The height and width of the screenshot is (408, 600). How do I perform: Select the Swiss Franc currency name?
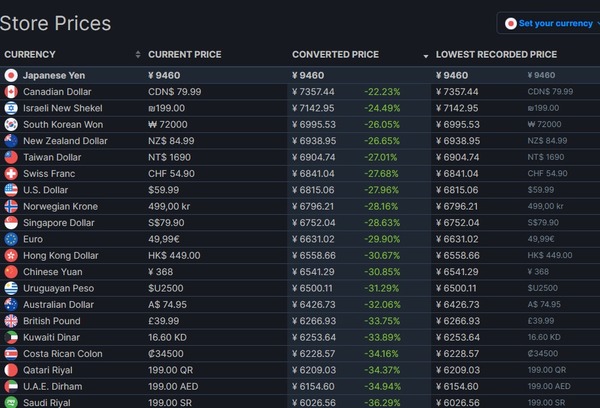pyautogui.click(x=49, y=174)
